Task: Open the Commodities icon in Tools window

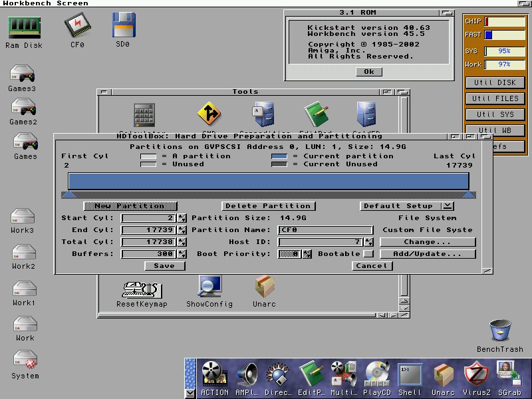Action: point(263,114)
